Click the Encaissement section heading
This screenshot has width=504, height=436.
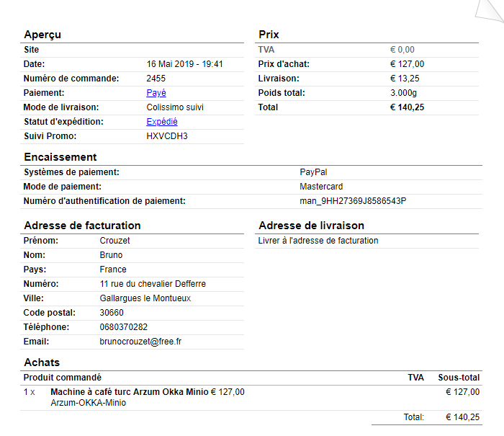tap(60, 157)
